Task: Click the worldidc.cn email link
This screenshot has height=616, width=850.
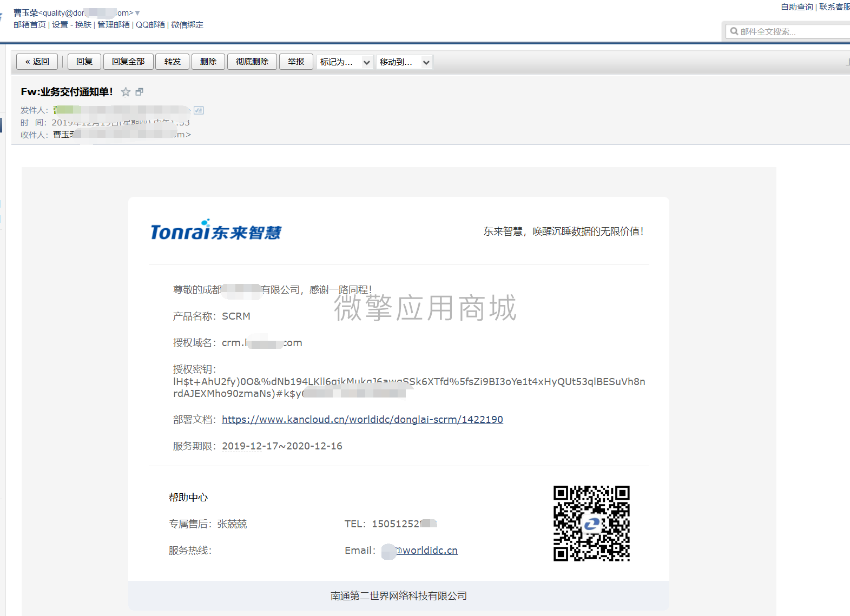Action: click(426, 551)
